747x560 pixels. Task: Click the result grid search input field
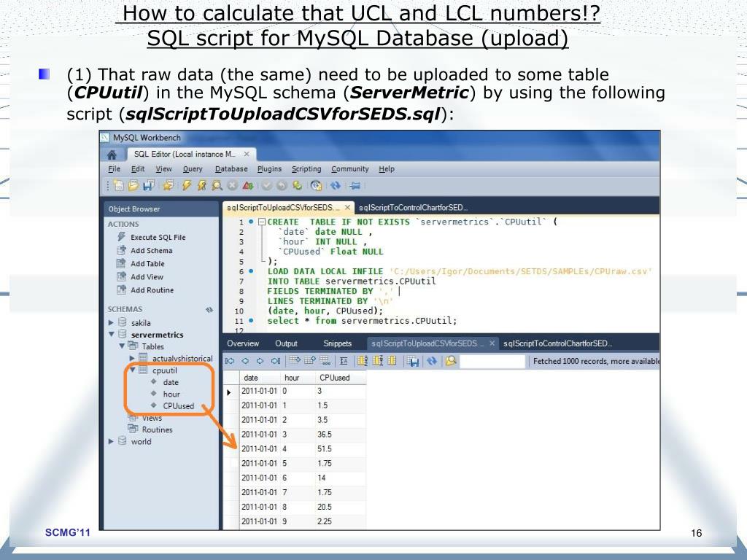(492, 362)
